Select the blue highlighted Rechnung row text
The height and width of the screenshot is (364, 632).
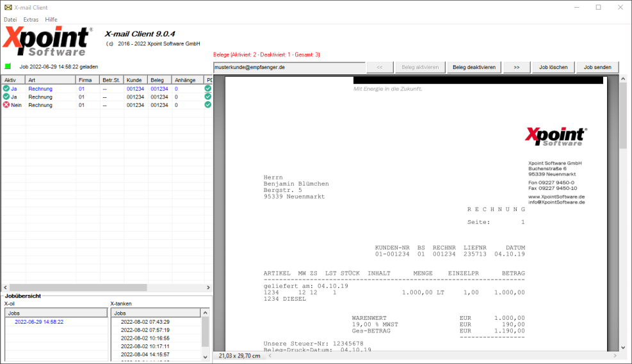point(40,88)
